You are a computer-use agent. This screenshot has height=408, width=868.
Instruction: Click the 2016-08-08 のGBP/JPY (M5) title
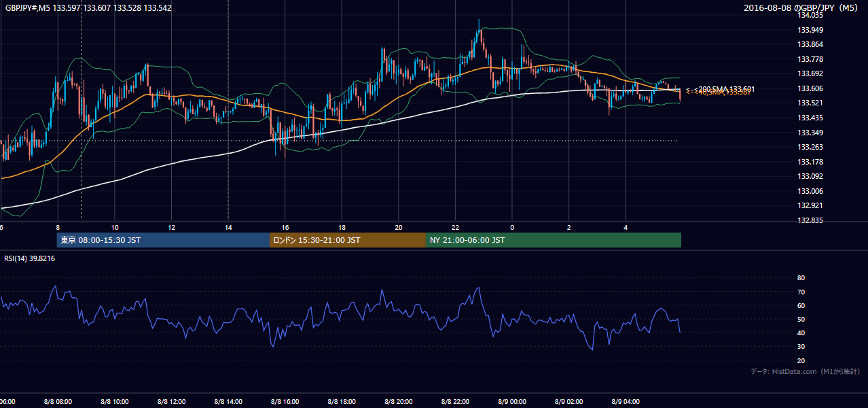pos(802,8)
